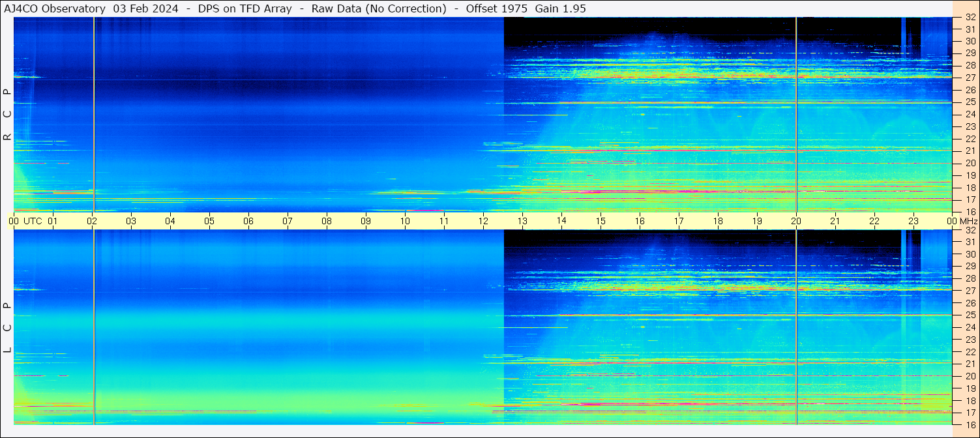
Task: Click hour "16" on the time axis
Action: [640, 221]
